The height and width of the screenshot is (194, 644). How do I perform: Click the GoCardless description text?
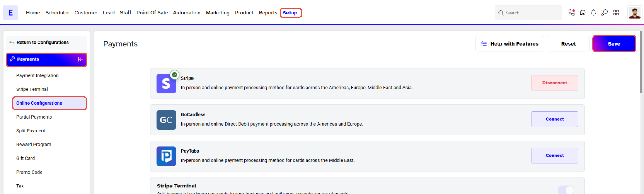pos(272,124)
